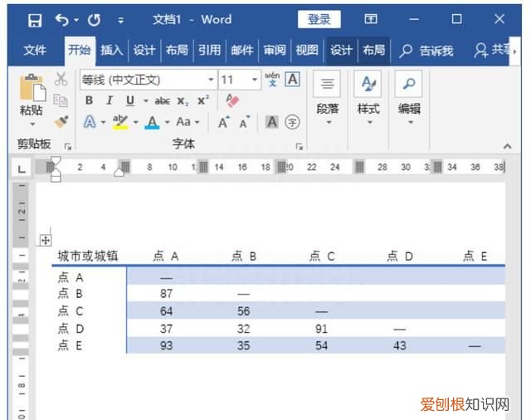Viewport: 531px width, 420px height.
Task: Click the 共享 share button
Action: coord(491,51)
